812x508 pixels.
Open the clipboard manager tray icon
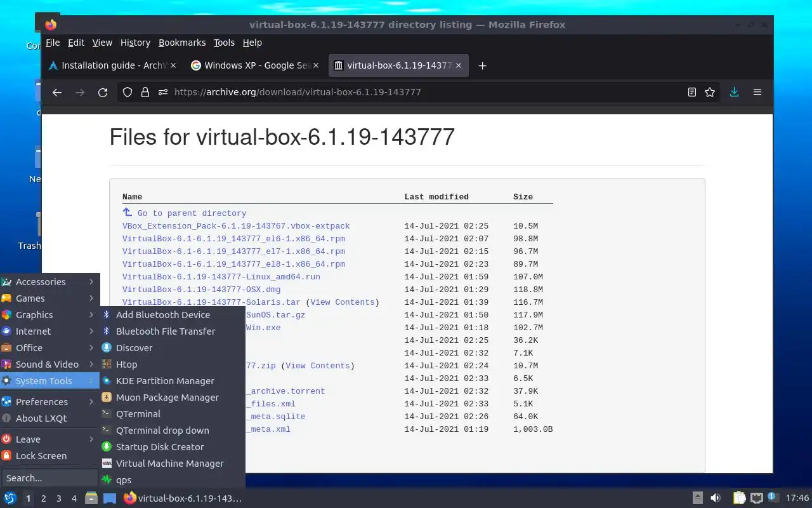(x=740, y=498)
